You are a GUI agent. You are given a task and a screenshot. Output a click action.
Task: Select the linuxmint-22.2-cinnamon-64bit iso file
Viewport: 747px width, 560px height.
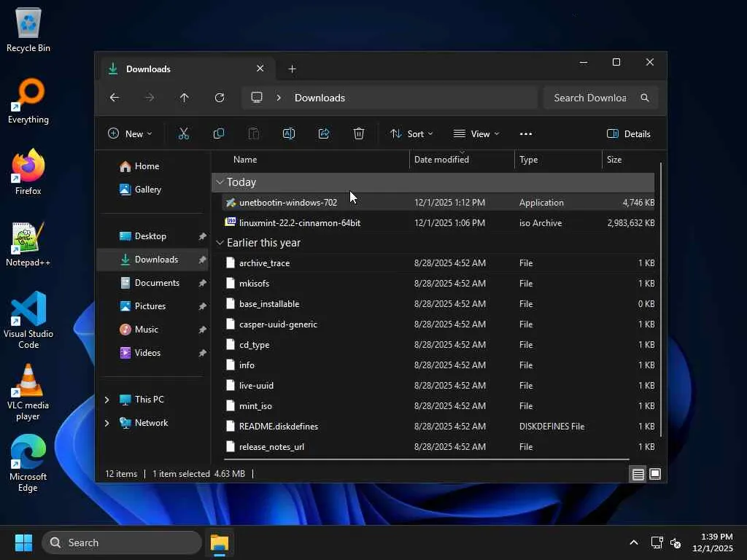438,223
